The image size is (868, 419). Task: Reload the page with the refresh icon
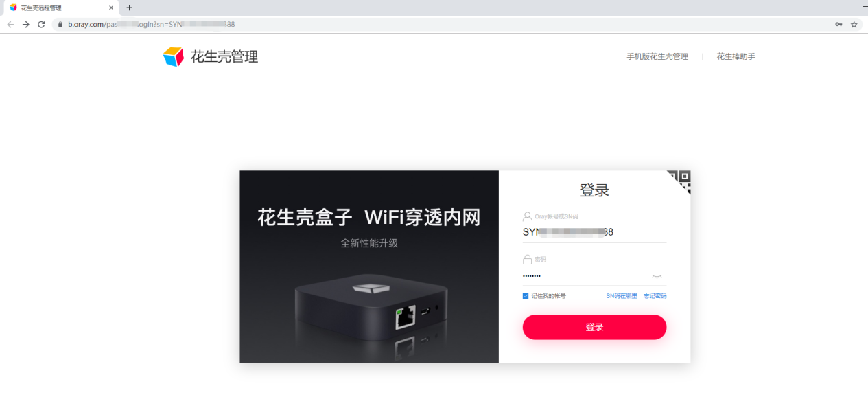[41, 24]
